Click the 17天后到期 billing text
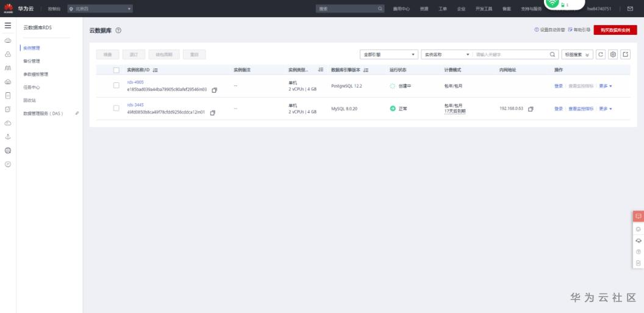Screen dimensions: 644x313 tap(455, 111)
